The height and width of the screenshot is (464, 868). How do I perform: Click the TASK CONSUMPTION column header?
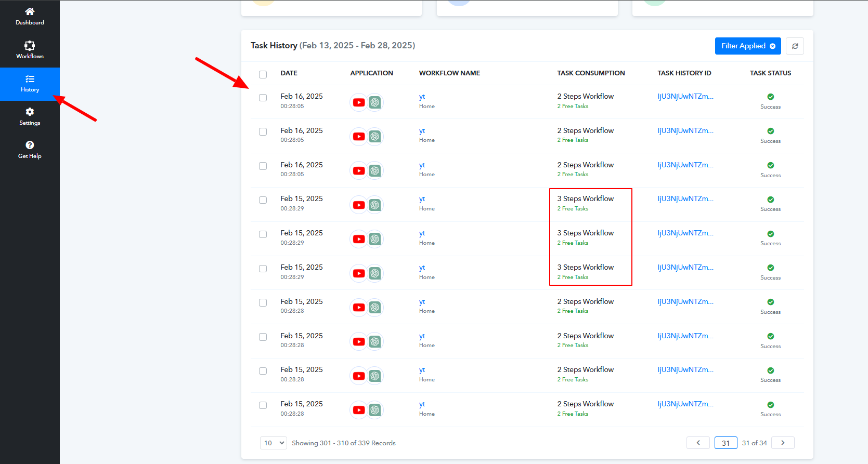click(x=591, y=73)
